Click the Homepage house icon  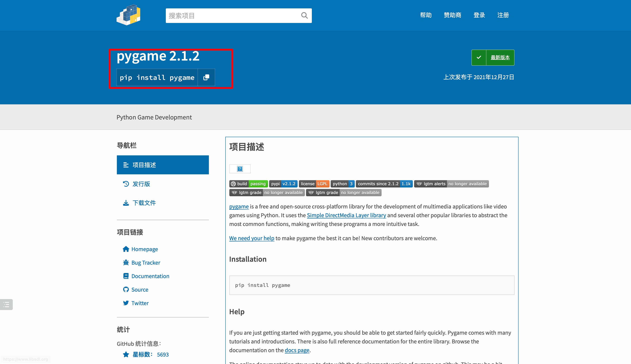(x=126, y=249)
